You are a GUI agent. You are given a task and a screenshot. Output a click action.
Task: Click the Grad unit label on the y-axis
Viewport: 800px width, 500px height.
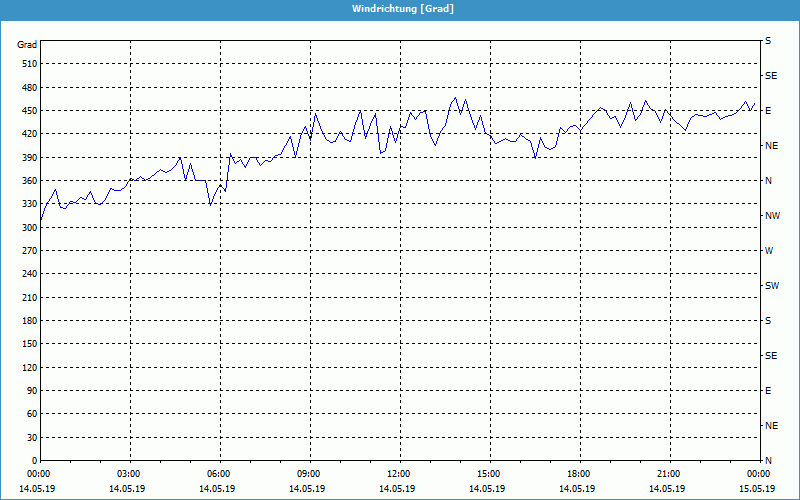(27, 45)
